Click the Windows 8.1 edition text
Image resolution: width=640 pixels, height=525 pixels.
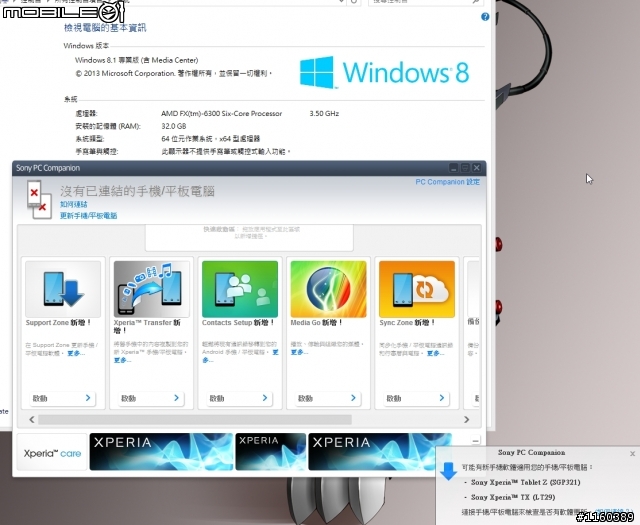click(137, 60)
